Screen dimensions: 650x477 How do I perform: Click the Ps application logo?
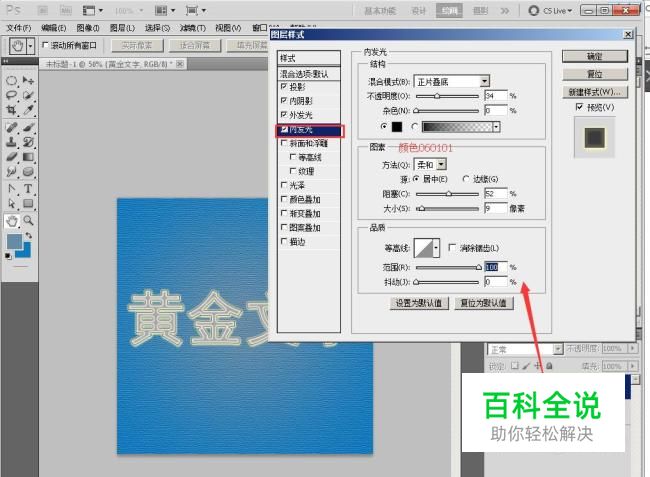(13, 9)
